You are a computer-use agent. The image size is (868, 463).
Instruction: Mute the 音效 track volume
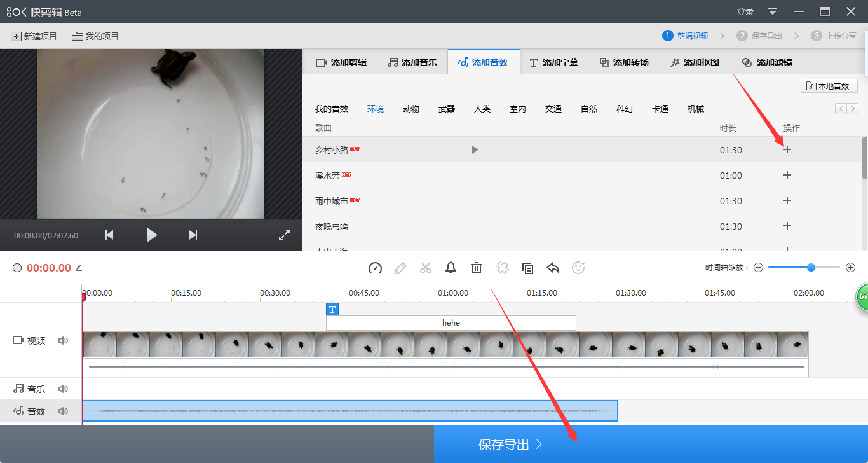click(63, 411)
